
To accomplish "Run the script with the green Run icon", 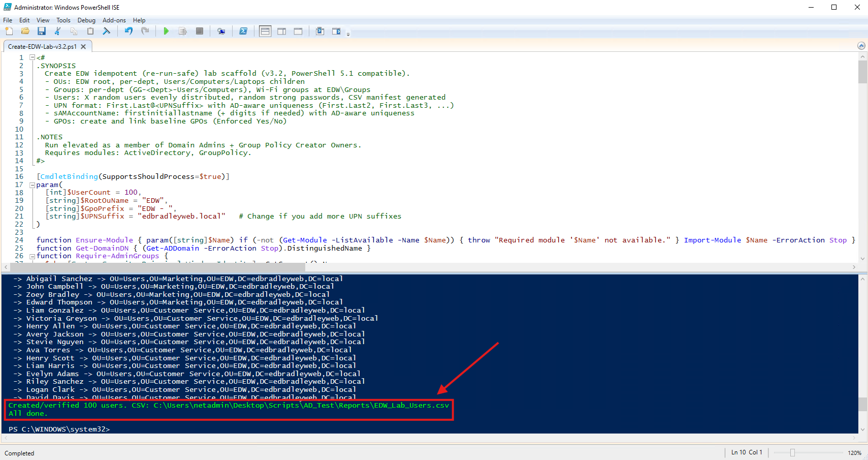I will [166, 31].
